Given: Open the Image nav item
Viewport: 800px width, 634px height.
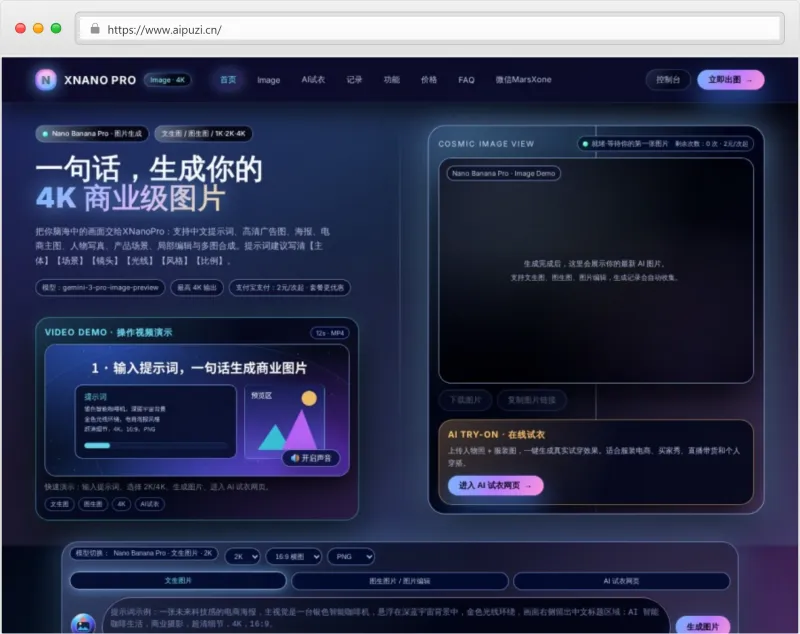Looking at the screenshot, I should pyautogui.click(x=268, y=80).
